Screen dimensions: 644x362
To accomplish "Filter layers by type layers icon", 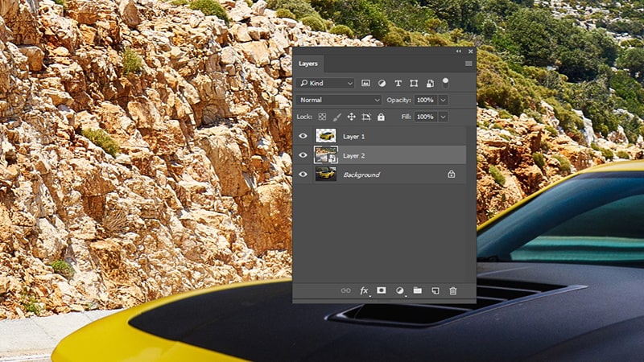I will tap(398, 84).
